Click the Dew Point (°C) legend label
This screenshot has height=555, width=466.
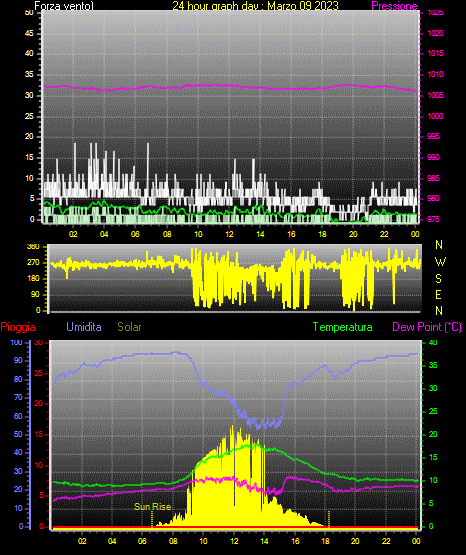point(427,327)
